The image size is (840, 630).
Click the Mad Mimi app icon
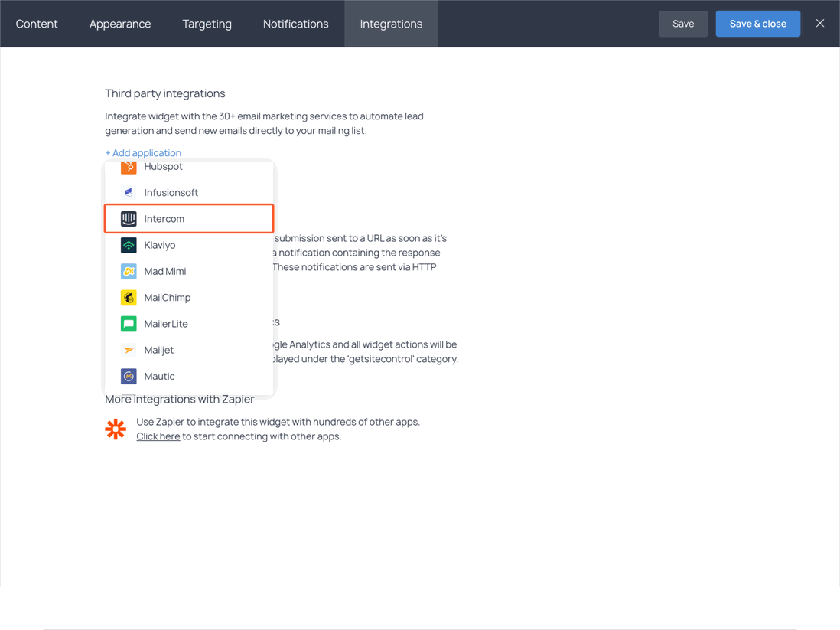pyautogui.click(x=129, y=271)
